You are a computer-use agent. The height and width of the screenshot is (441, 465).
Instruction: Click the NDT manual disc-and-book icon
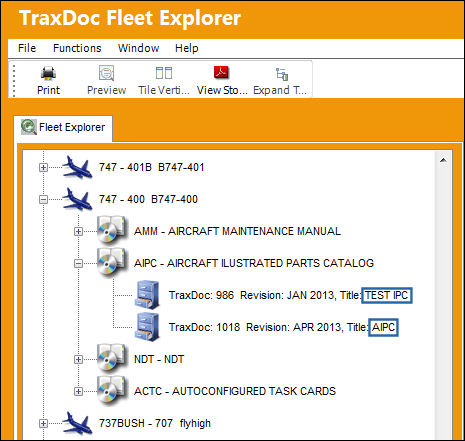coord(112,358)
